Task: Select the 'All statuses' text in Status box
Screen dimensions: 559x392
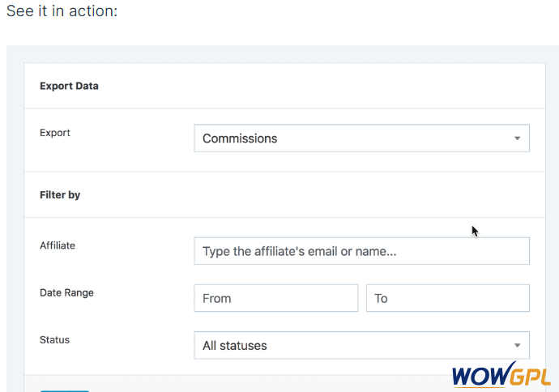Action: (235, 346)
